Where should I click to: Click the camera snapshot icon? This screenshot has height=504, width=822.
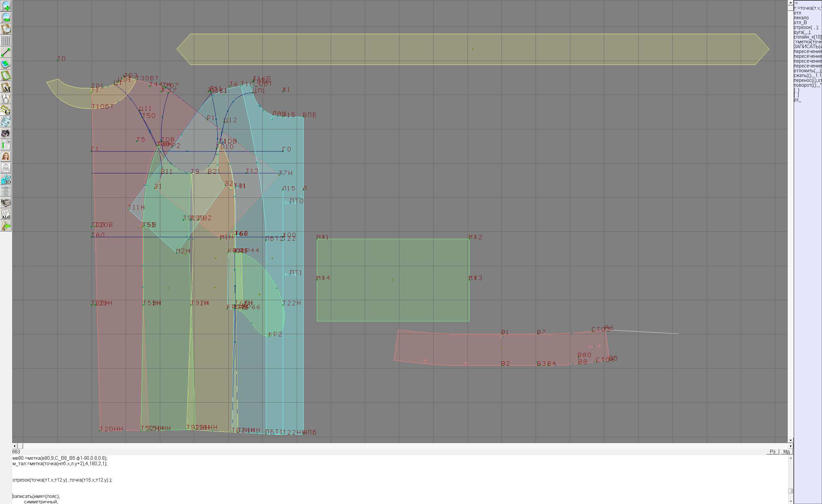pos(6,134)
